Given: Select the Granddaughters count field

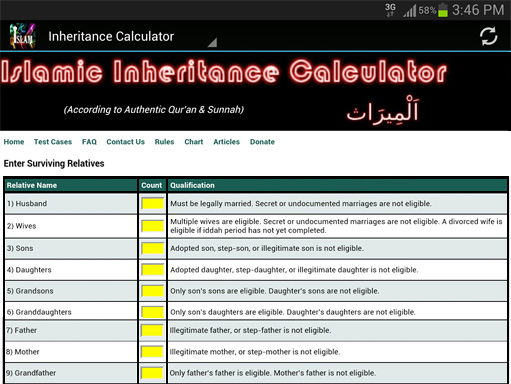Looking at the screenshot, I should 153,312.
